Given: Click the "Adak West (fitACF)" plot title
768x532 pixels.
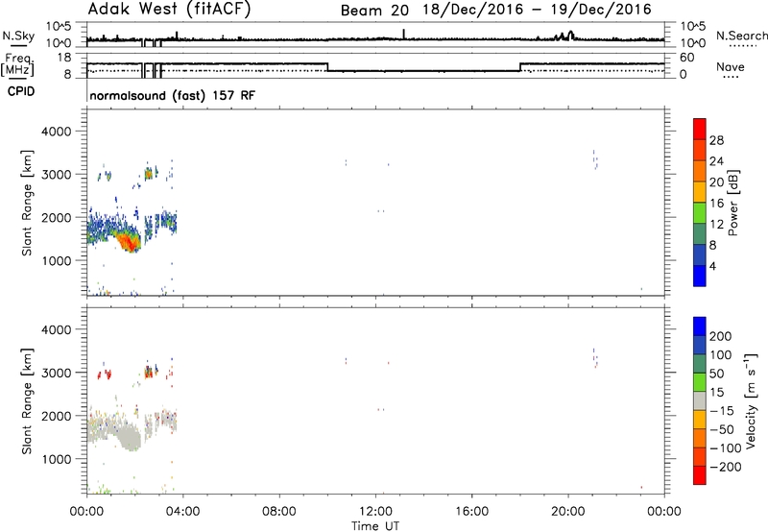Looking at the screenshot, I should tap(169, 9).
